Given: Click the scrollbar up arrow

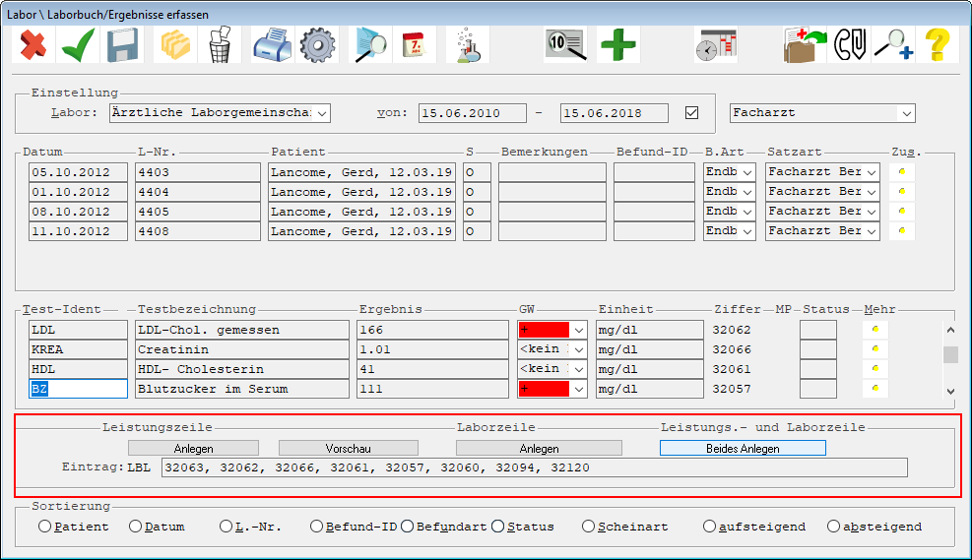Looking at the screenshot, I should click(x=950, y=330).
